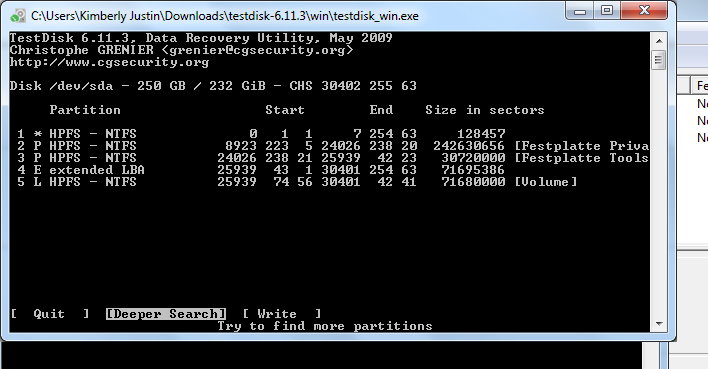Click the console scrollbar thumb
The image size is (708, 369).
tap(659, 59)
